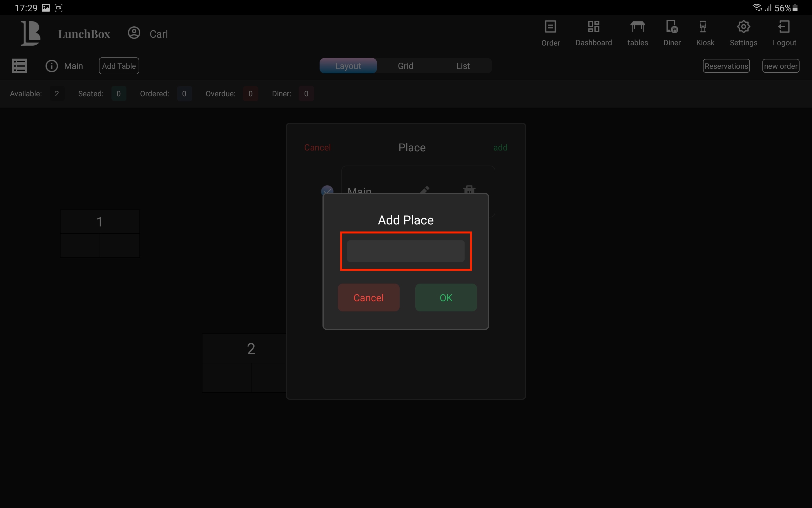Screen dimensions: 812x508
Task: Open the list menu icon at left
Action: point(19,66)
